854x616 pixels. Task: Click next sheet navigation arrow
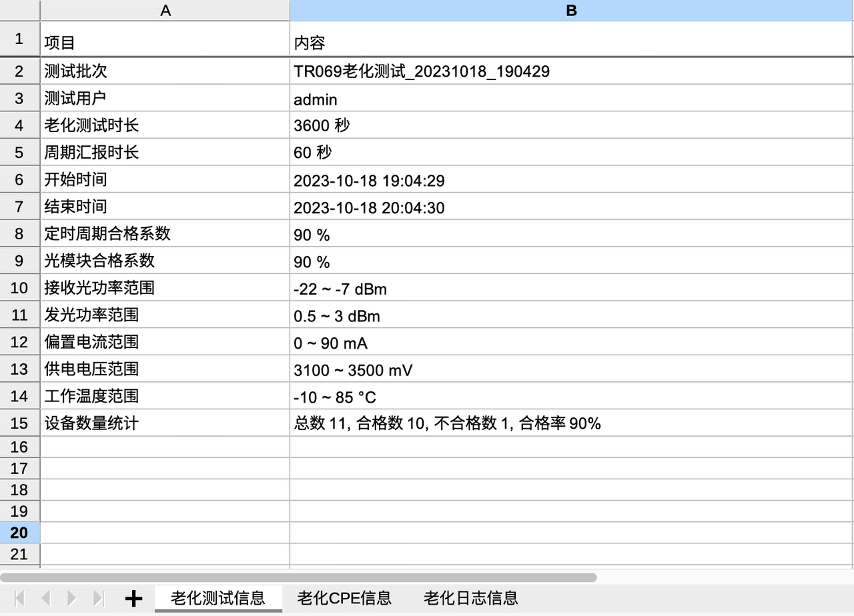tap(72, 598)
